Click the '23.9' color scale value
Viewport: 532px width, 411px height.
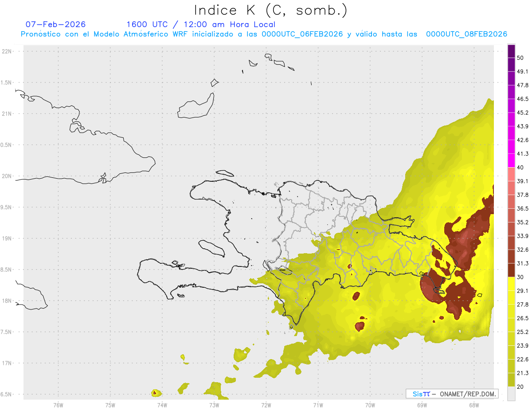click(523, 345)
